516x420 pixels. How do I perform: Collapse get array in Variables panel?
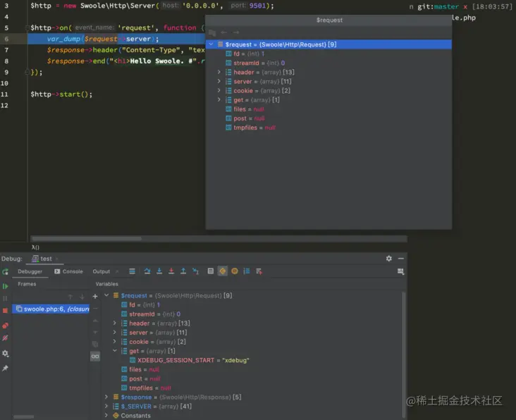tap(114, 351)
